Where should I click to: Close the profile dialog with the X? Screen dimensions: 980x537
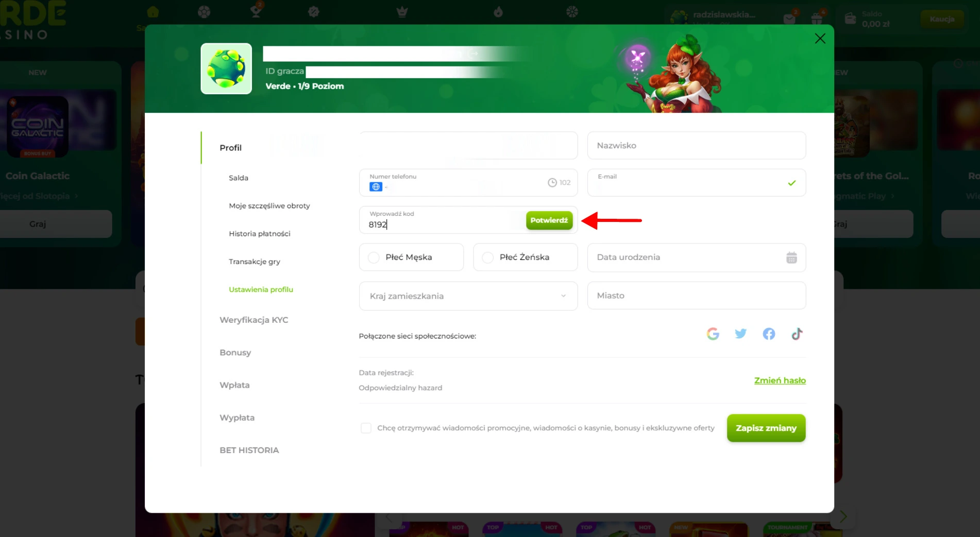[x=820, y=39]
